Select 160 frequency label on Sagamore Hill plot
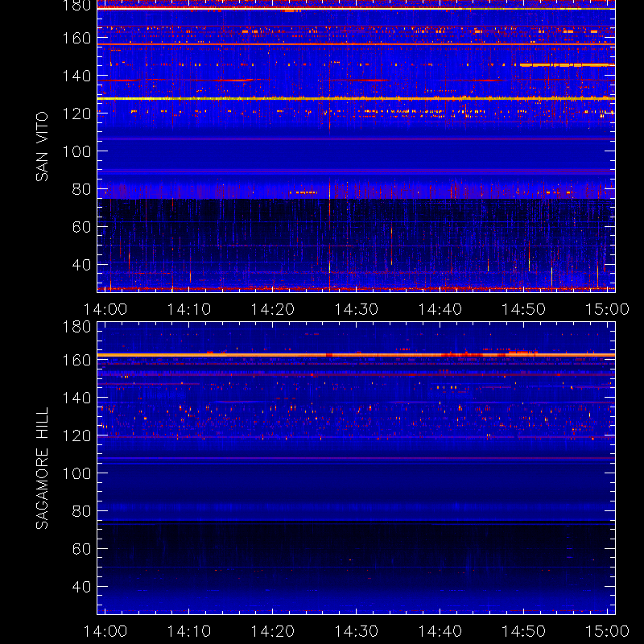 pos(76,360)
